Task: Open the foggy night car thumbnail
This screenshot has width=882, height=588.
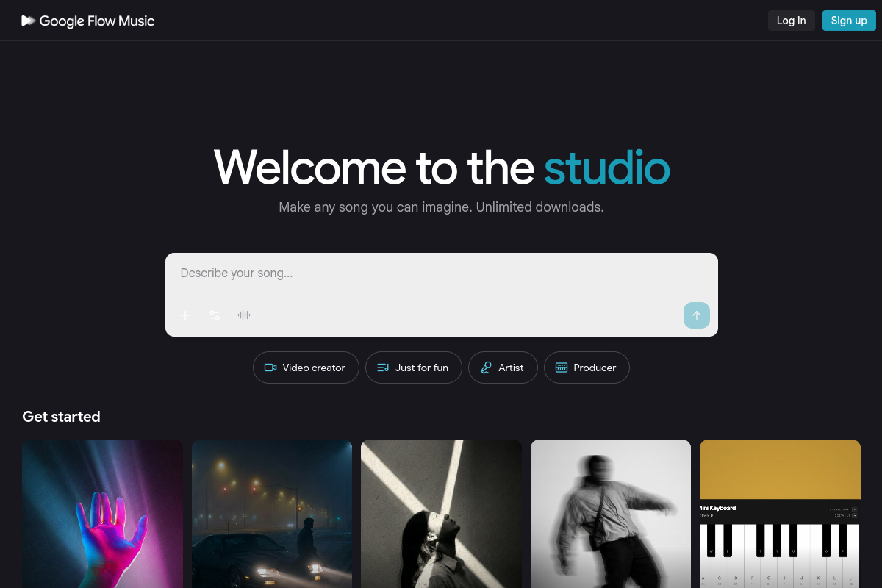Action: coord(272,514)
